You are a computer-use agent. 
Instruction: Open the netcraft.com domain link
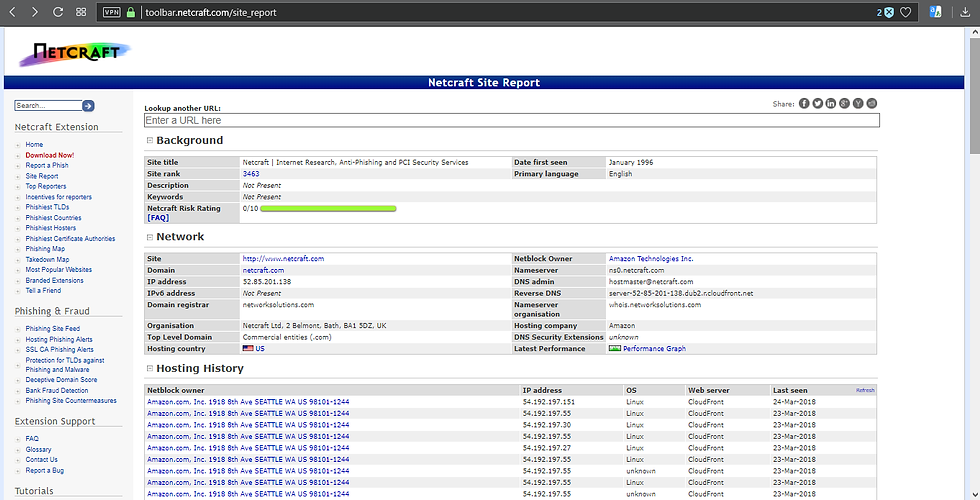point(263,270)
